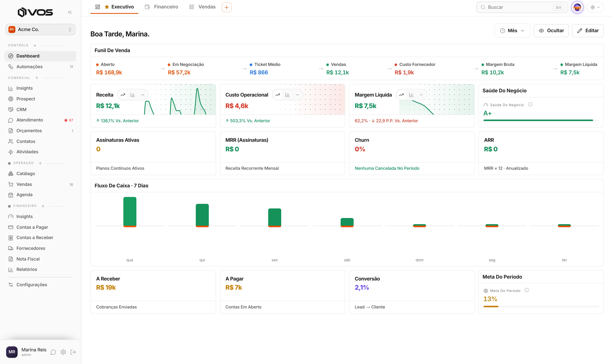Select dash view on Margem Líquida card

click(421, 95)
